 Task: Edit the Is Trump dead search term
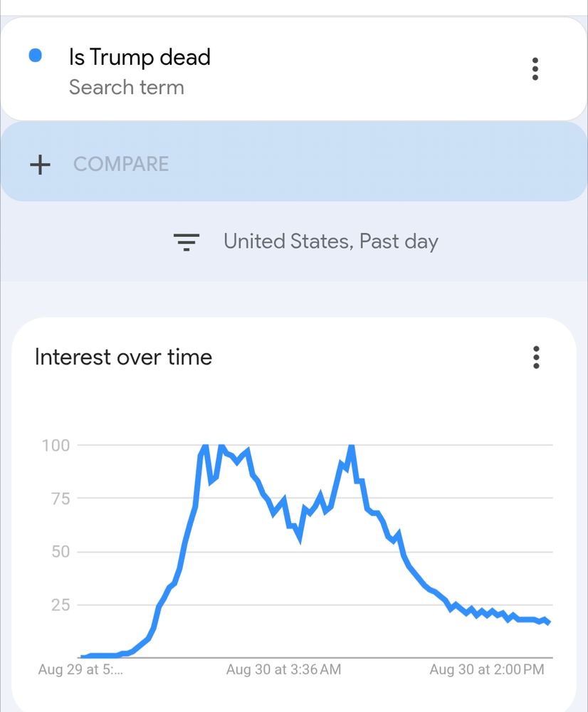(140, 58)
